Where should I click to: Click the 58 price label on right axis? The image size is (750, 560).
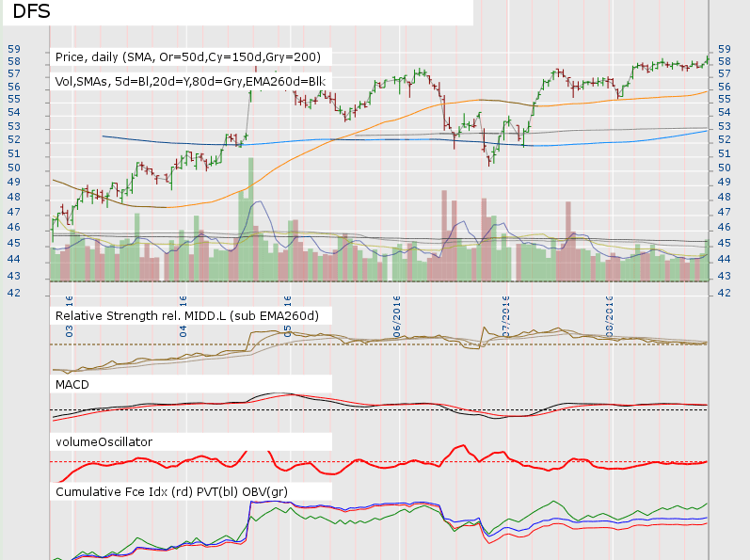point(725,62)
